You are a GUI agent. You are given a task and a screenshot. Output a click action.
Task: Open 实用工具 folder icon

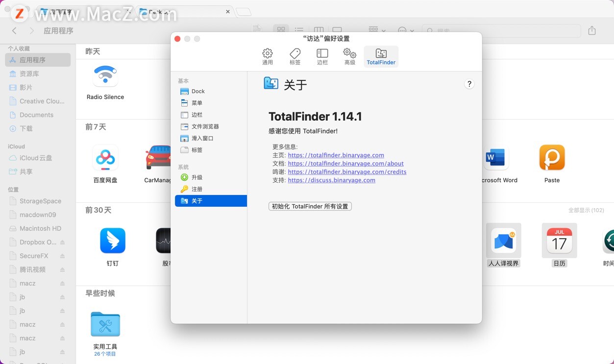click(105, 324)
